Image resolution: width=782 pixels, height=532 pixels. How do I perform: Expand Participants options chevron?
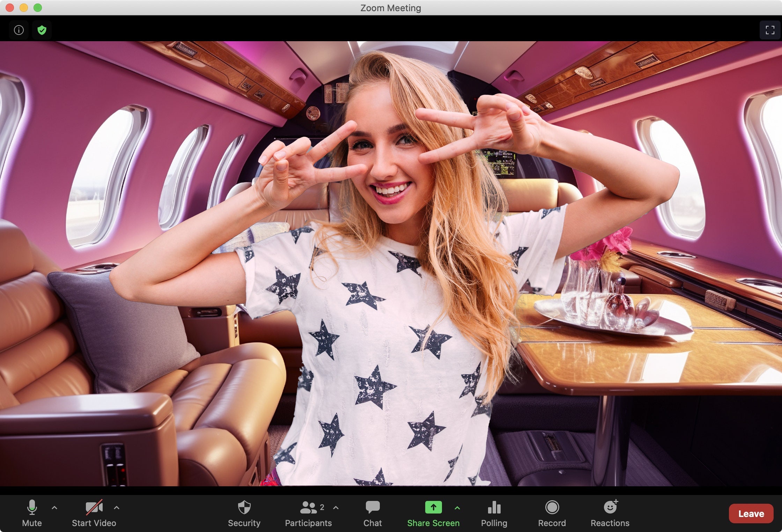tap(336, 508)
